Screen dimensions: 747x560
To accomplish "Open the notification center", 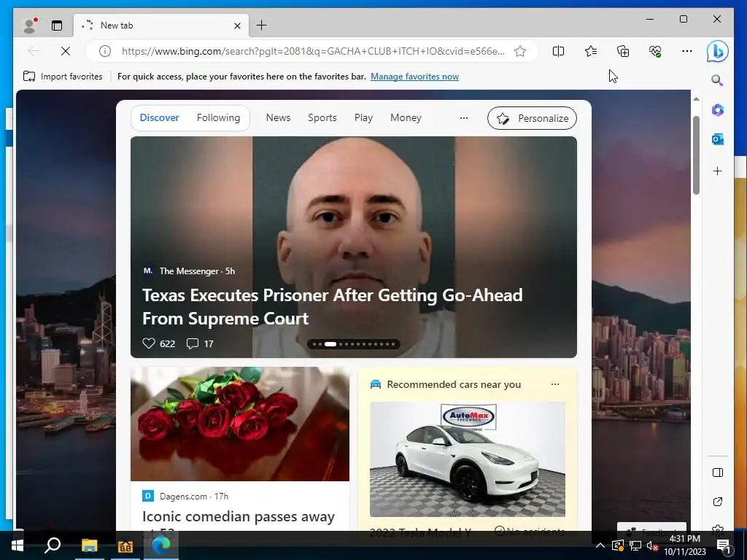I will (723, 546).
